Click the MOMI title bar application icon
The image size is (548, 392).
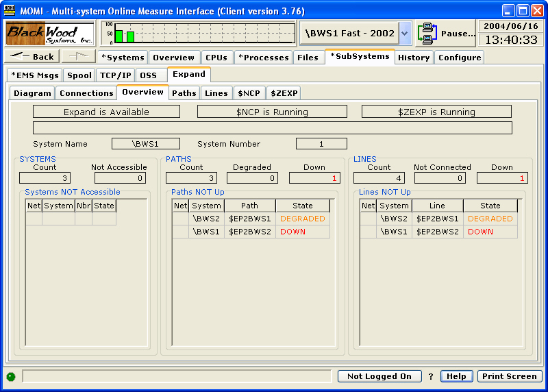[10, 10]
